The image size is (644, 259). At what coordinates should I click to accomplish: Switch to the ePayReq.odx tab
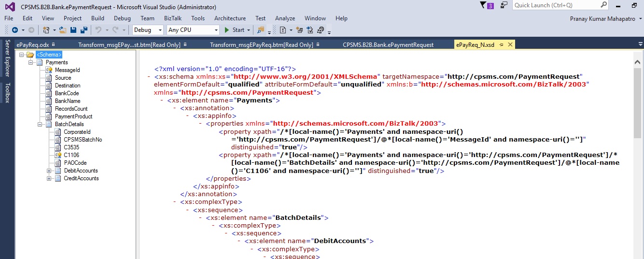tap(33, 44)
